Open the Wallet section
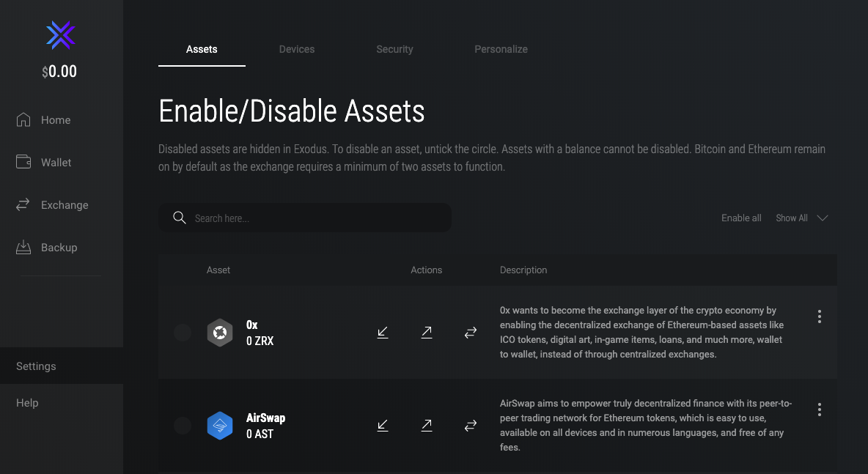 coord(43,162)
